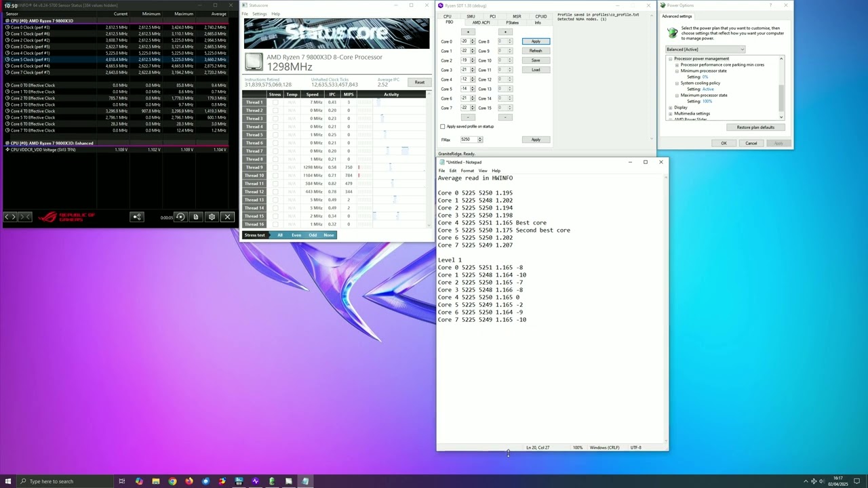Toggle Thread 9 stress checkbox

[275, 167]
